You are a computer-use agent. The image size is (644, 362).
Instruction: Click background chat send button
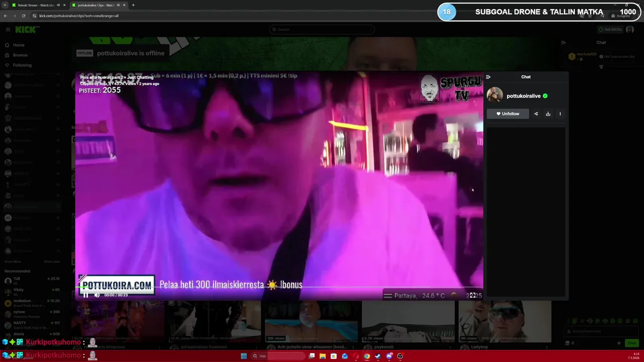(631, 343)
